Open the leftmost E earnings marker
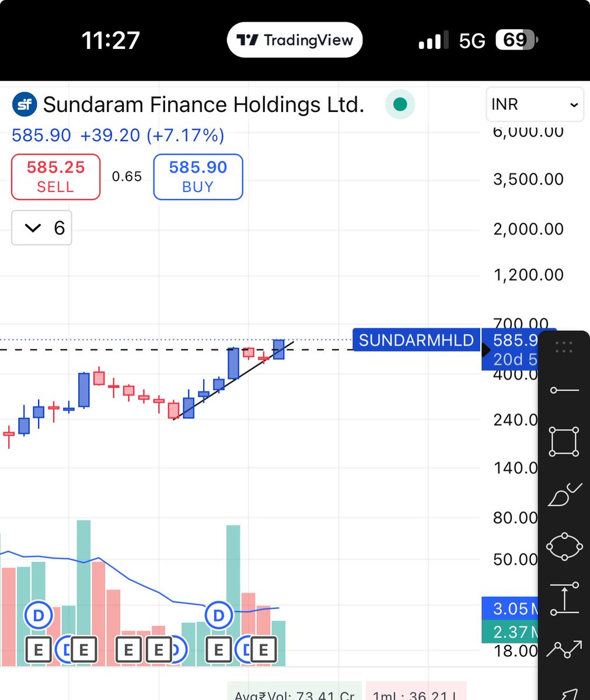 tap(39, 649)
